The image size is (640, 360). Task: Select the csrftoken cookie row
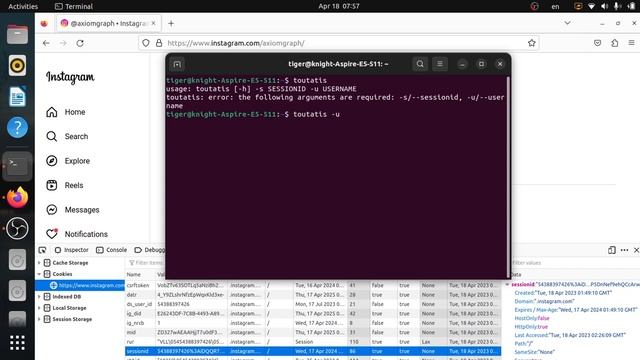313,285
